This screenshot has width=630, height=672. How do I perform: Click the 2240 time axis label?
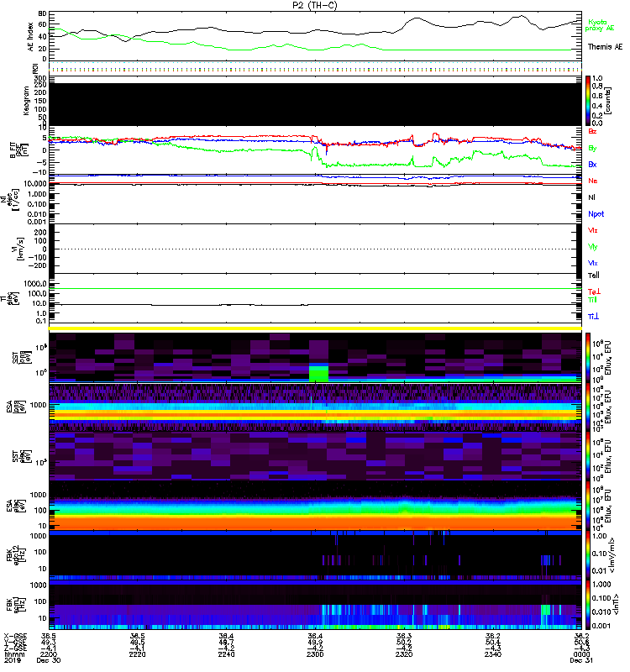click(x=226, y=654)
